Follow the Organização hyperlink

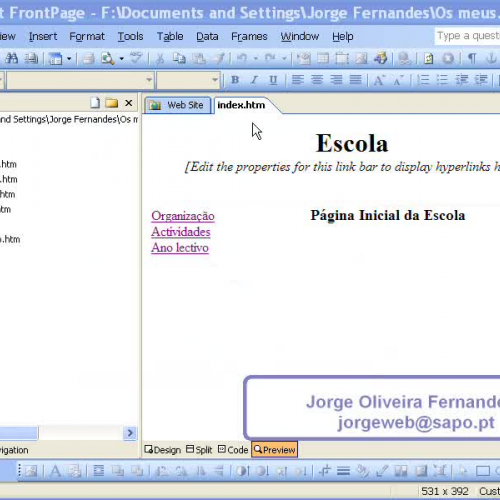tap(183, 216)
